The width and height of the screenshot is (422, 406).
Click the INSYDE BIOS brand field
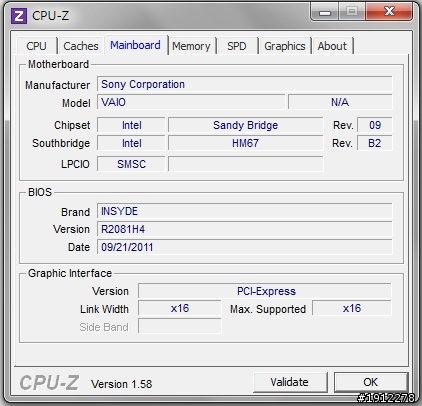click(245, 211)
